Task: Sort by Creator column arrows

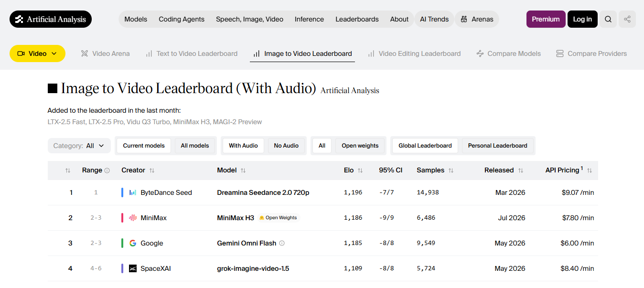Action: (152, 171)
